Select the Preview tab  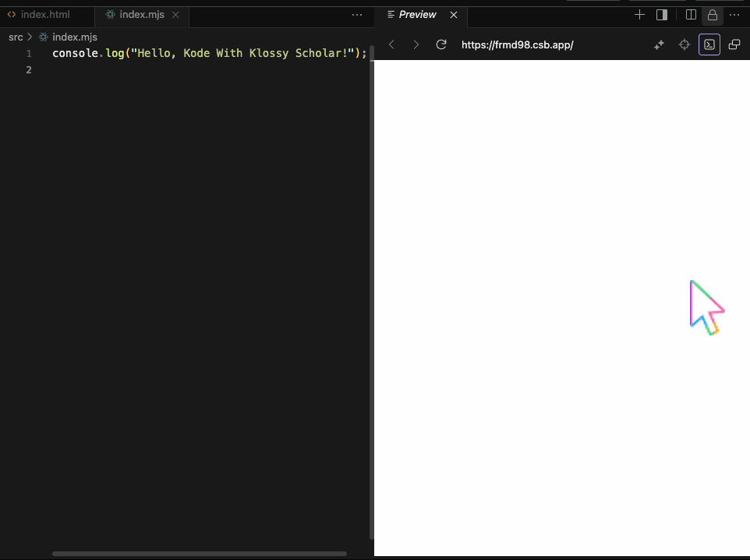(x=417, y=15)
